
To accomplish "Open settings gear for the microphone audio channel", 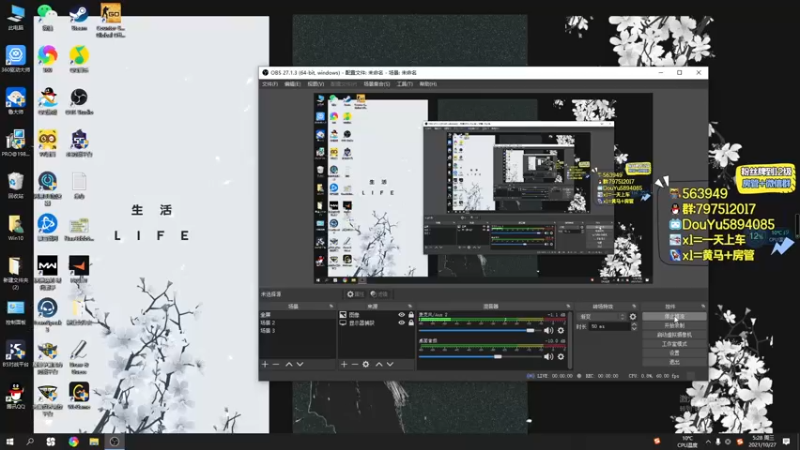I will tap(561, 331).
